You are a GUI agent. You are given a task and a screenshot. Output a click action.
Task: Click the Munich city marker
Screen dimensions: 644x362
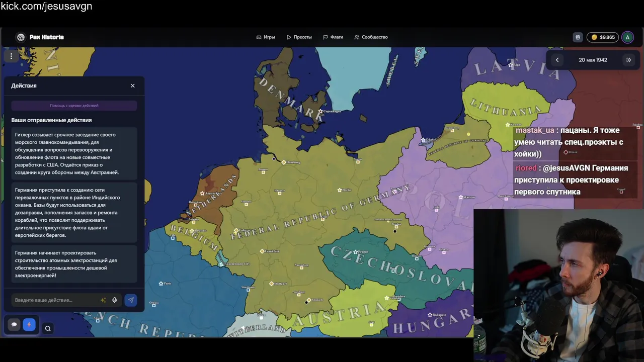coord(309,300)
